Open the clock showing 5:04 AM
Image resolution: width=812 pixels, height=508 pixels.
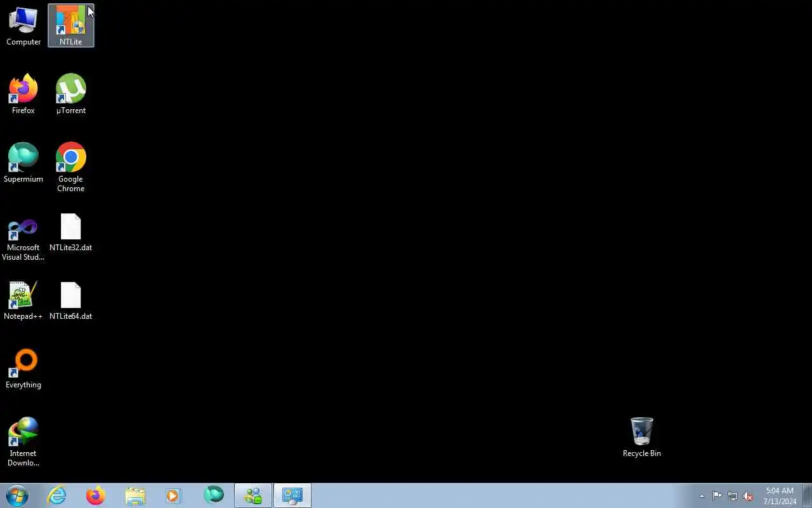780,496
